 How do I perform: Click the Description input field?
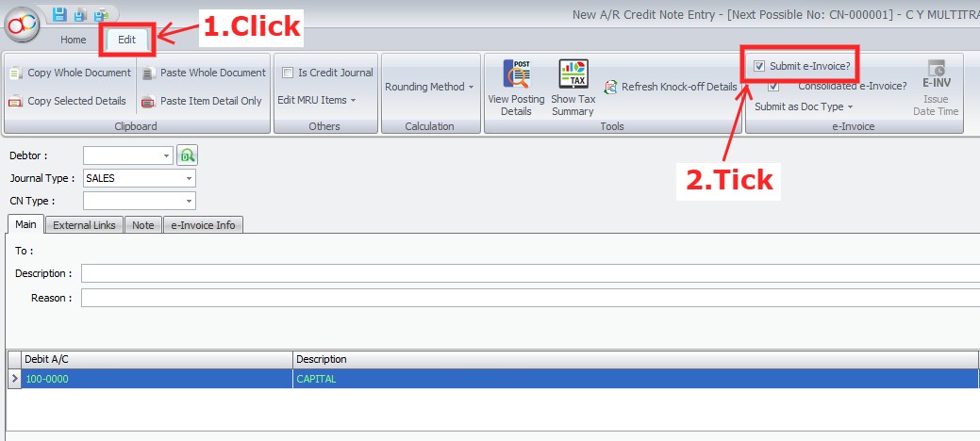point(528,273)
